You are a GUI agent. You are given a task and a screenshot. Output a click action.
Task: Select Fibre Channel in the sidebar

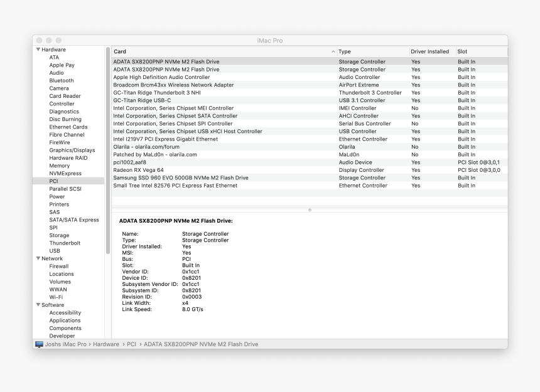67,135
